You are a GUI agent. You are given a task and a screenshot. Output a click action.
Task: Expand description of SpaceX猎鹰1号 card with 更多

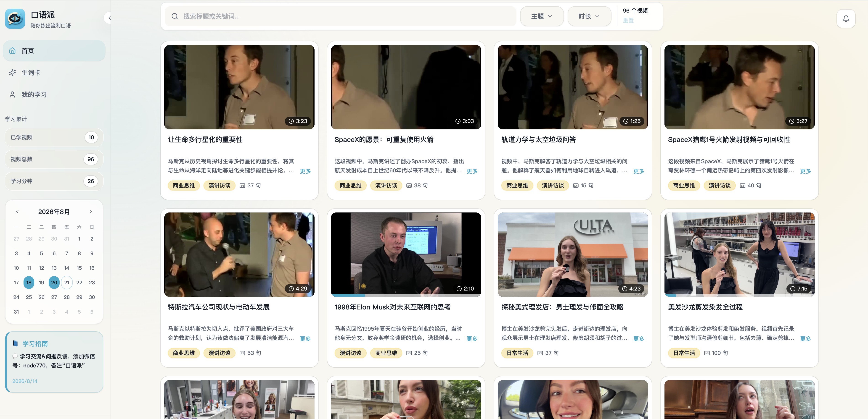pyautogui.click(x=805, y=171)
